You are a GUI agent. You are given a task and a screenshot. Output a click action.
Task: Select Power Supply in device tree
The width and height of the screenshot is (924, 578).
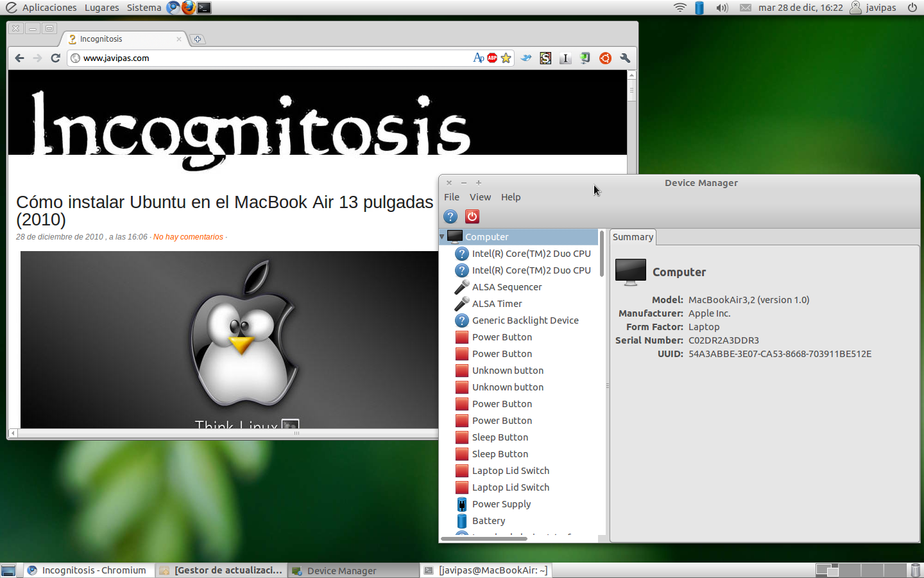coord(502,504)
